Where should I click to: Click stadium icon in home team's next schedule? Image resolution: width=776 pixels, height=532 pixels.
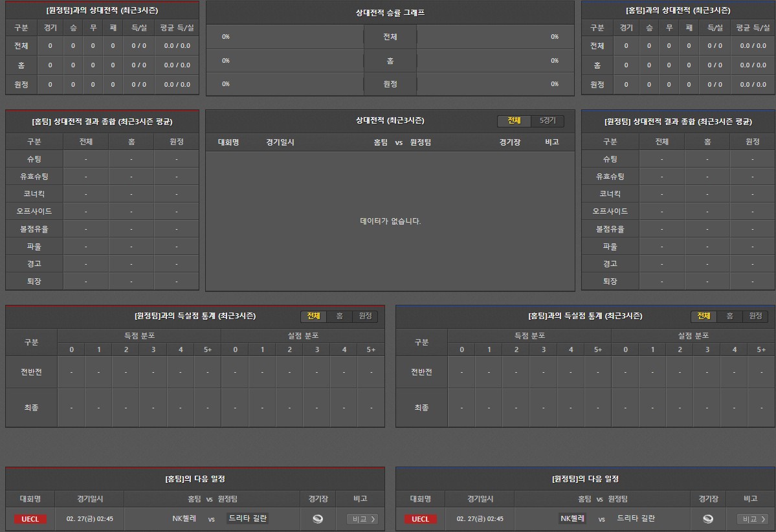coord(317,518)
